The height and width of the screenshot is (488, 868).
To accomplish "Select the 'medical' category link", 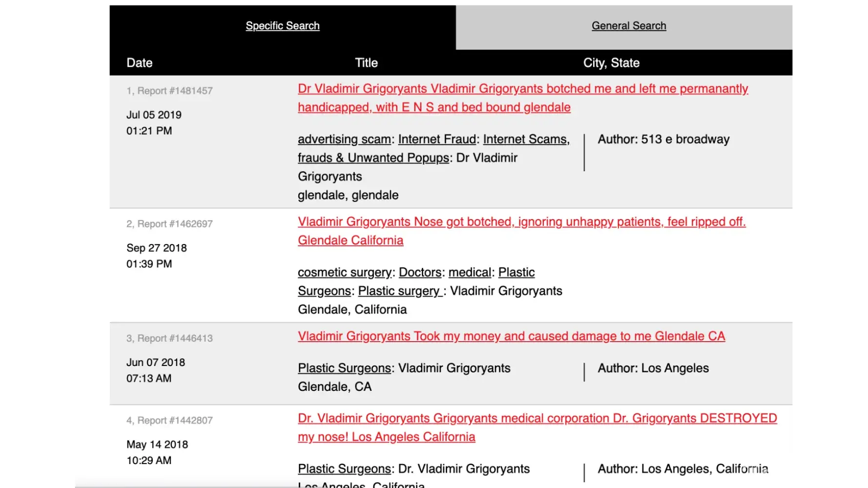I will point(470,272).
